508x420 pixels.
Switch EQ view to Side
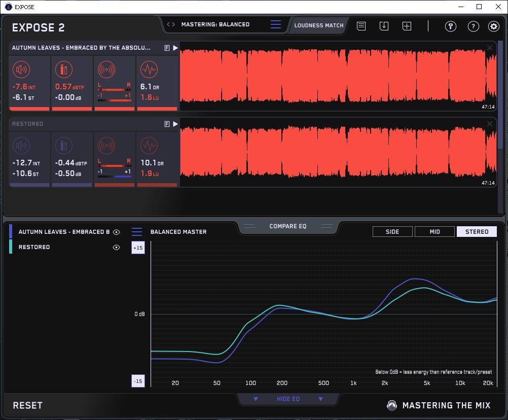coord(392,232)
